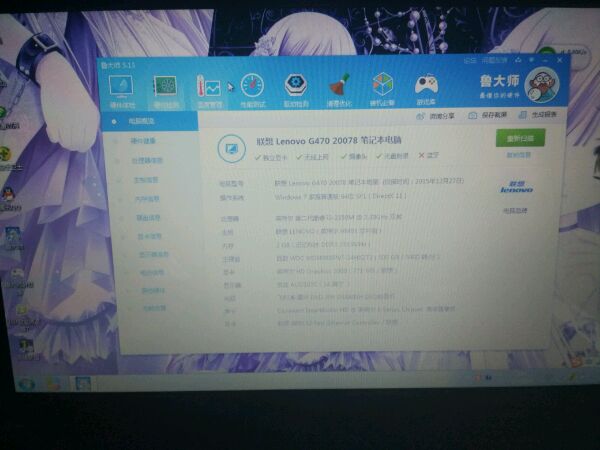Click the Lenovo brand logo
This screenshot has width=600, height=450.
pos(516,187)
